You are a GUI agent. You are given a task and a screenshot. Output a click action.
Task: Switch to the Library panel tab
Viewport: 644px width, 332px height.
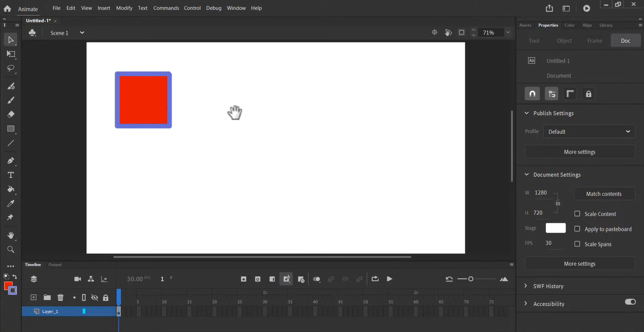pos(606,25)
